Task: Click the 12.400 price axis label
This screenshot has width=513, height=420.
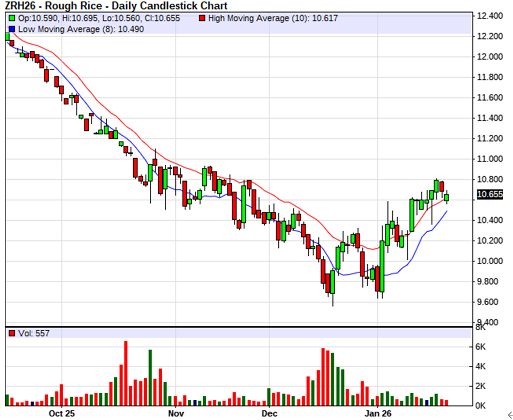Action: (489, 16)
